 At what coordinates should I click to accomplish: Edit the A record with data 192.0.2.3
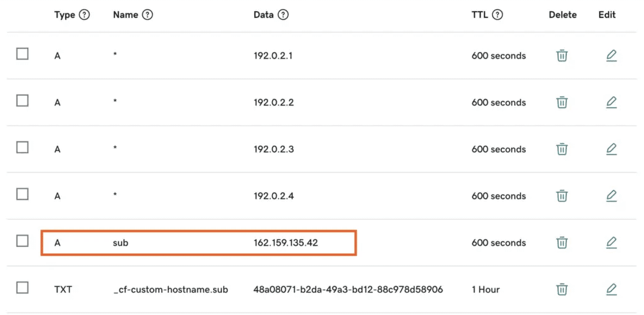(611, 149)
